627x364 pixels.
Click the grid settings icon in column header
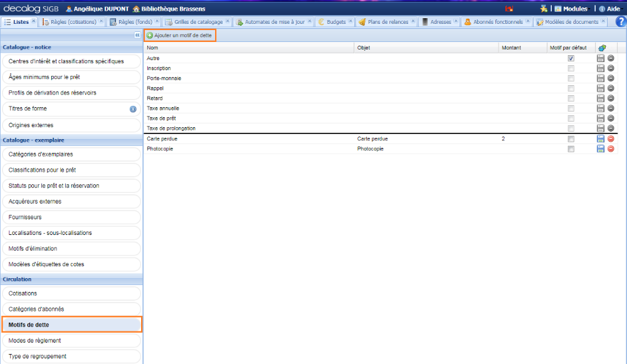602,48
